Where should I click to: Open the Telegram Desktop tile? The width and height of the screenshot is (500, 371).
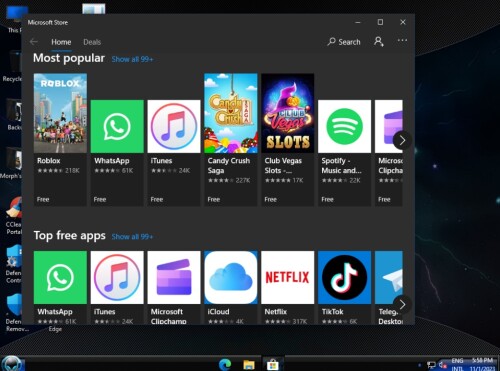389,287
